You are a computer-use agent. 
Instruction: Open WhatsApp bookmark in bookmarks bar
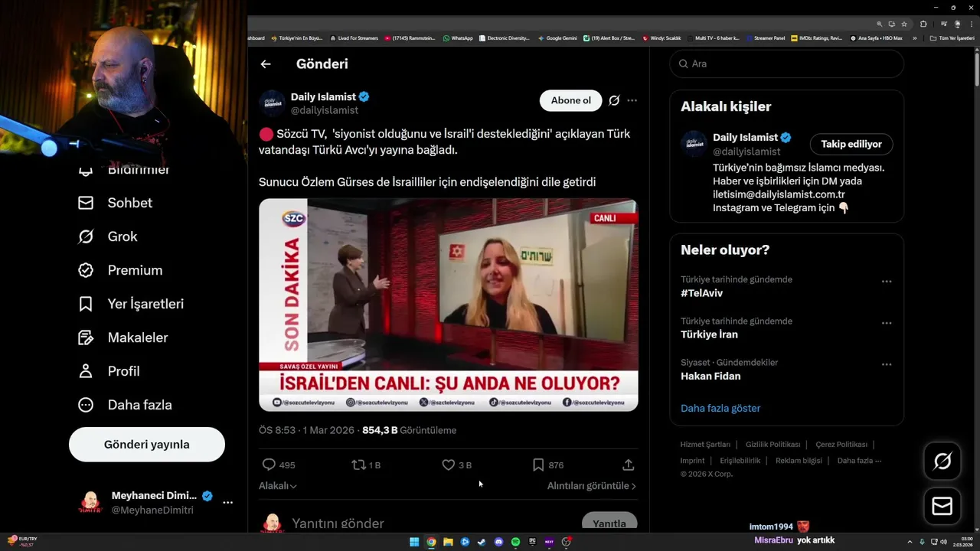[x=457, y=37]
